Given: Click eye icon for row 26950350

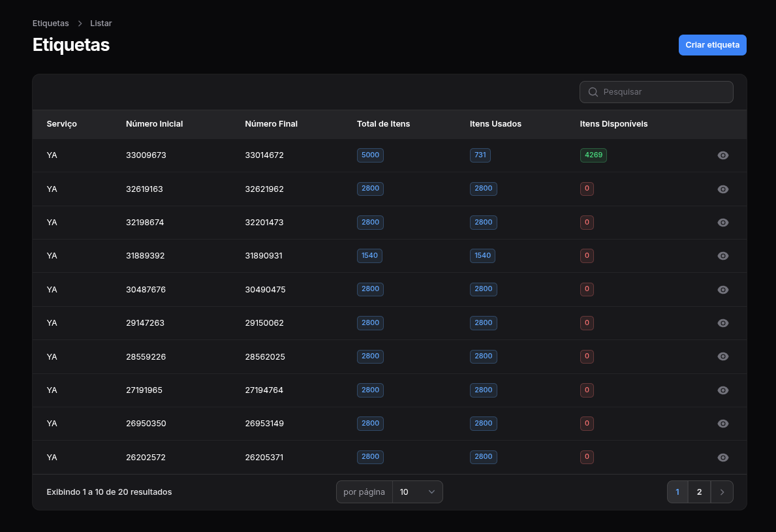Looking at the screenshot, I should click(722, 424).
